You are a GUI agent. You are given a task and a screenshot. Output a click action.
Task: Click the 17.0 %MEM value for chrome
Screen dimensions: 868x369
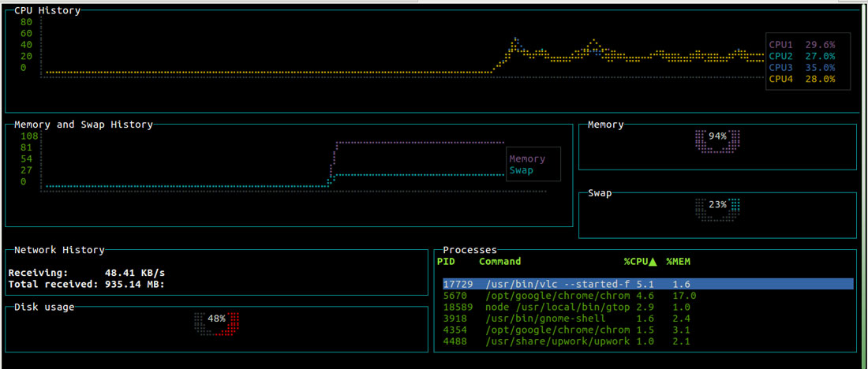tap(684, 296)
